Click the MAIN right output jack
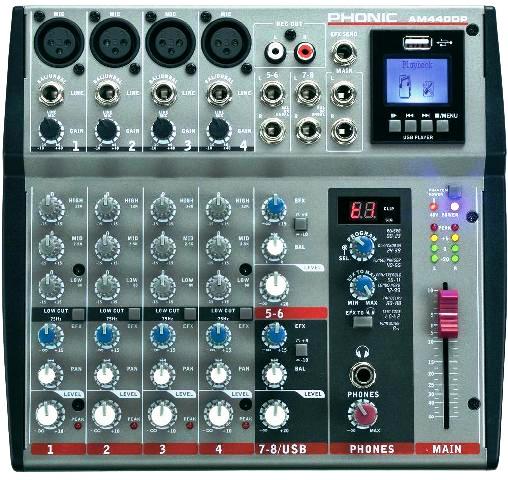 point(343,131)
